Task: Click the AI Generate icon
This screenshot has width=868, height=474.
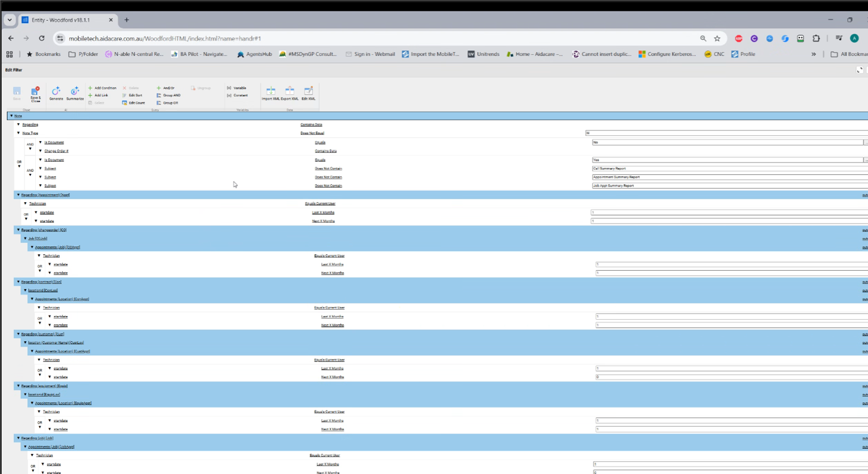Action: tap(56, 94)
